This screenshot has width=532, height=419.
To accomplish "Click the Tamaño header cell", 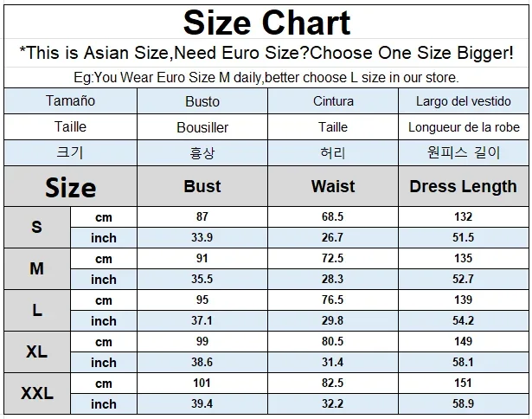I will [x=71, y=100].
